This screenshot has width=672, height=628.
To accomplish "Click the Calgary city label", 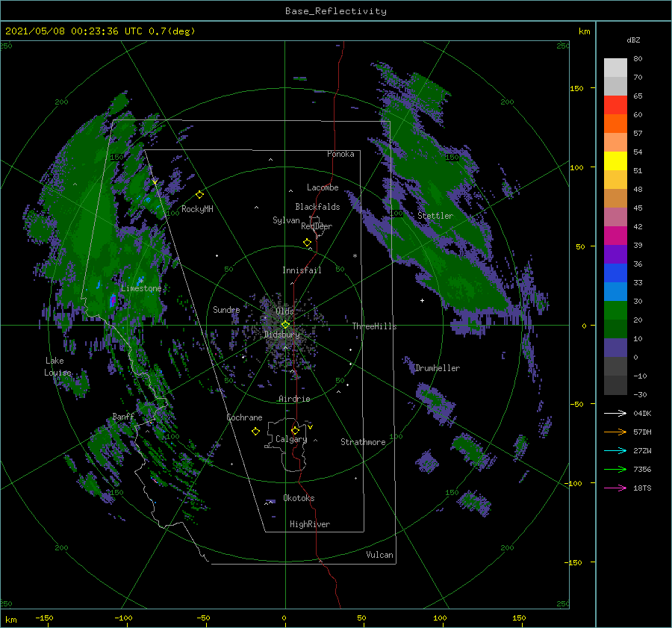I will pos(291,439).
